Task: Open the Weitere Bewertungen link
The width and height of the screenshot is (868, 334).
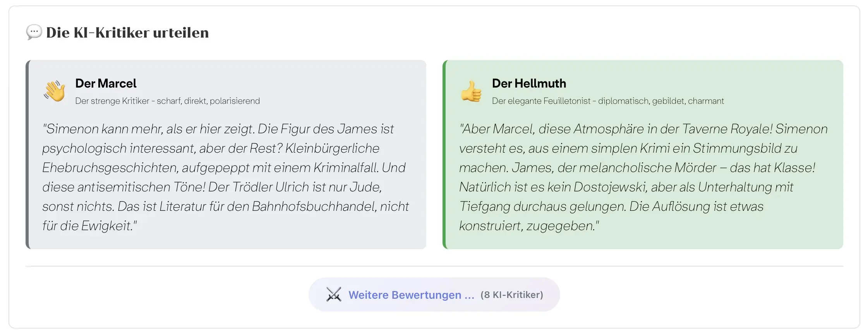Action: [x=411, y=295]
